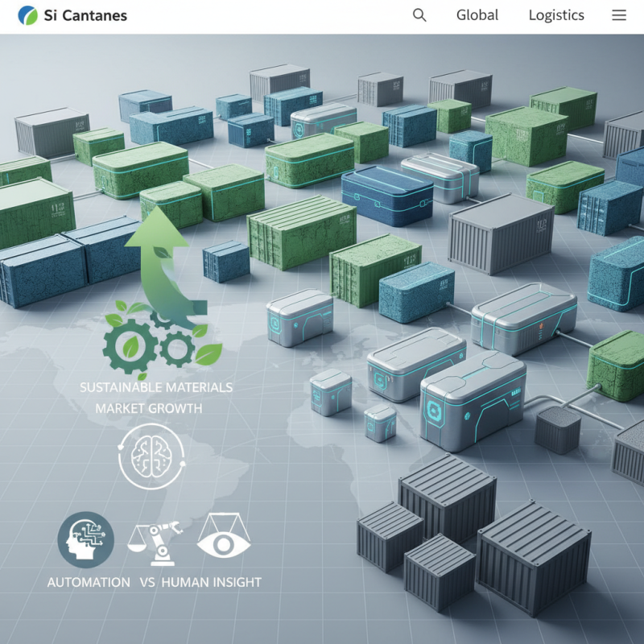The width and height of the screenshot is (644, 644).
Task: Select the Global menu item
Action: click(x=477, y=15)
